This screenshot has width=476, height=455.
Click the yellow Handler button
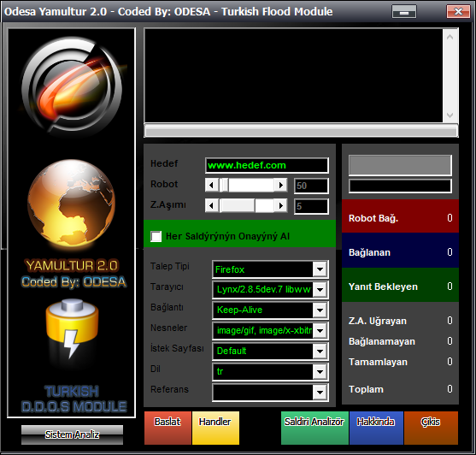(x=215, y=428)
